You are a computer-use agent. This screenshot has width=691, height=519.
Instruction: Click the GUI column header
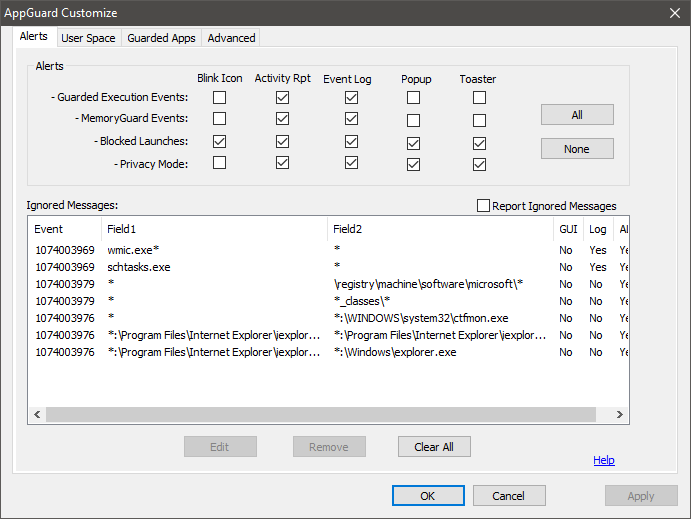click(x=568, y=229)
